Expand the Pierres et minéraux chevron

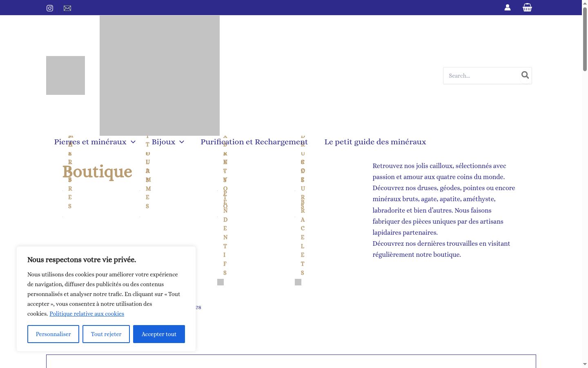tap(133, 142)
